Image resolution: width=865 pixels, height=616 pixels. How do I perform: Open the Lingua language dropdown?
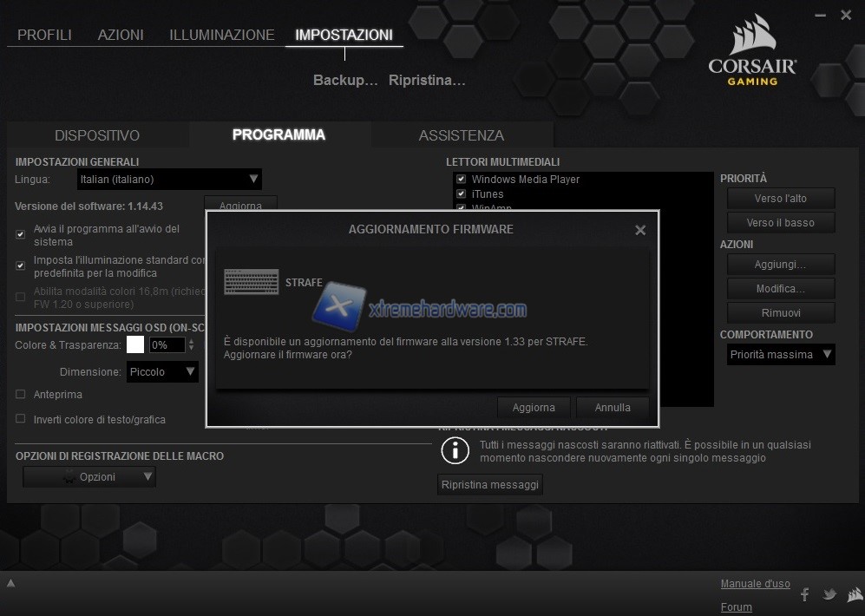(169, 179)
